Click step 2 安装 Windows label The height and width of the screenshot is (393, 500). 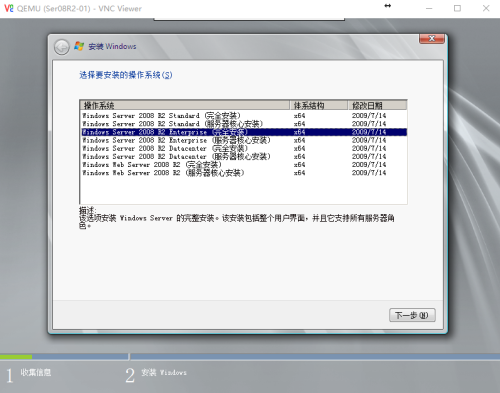(x=164, y=372)
